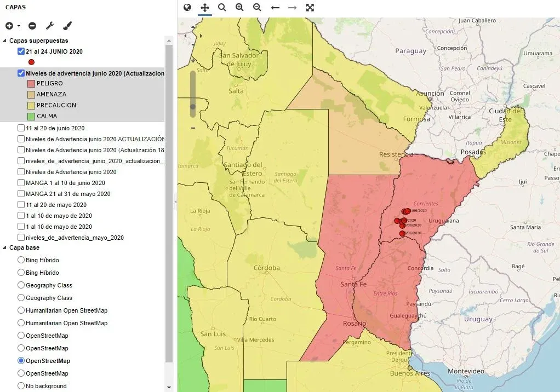Collapse the Capas superpuestas tree node
Screen dimensions: 560x392
[5, 41]
